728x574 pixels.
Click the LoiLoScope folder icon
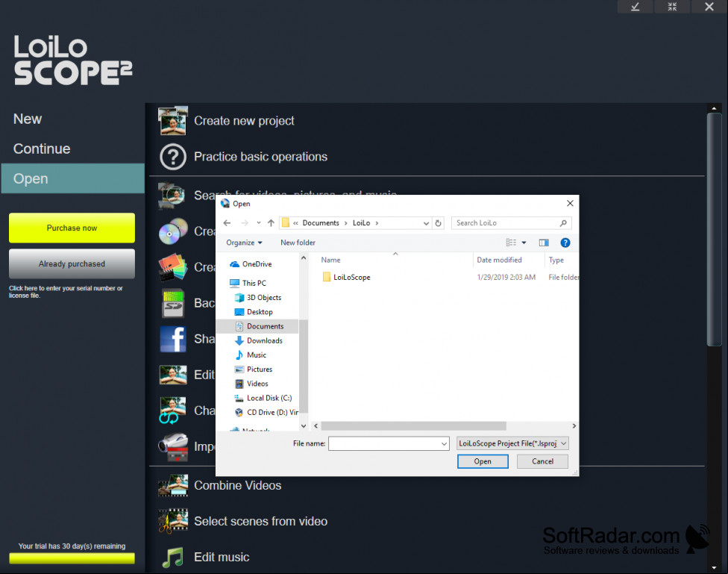327,277
